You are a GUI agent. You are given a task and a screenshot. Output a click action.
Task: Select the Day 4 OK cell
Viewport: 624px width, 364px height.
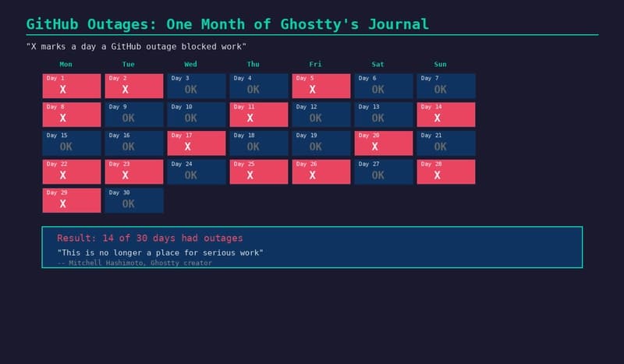point(259,86)
